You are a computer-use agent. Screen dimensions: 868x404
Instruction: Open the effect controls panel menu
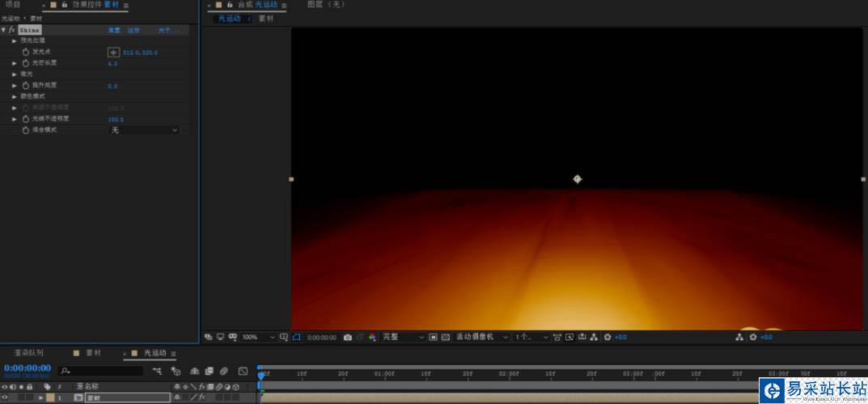point(125,5)
